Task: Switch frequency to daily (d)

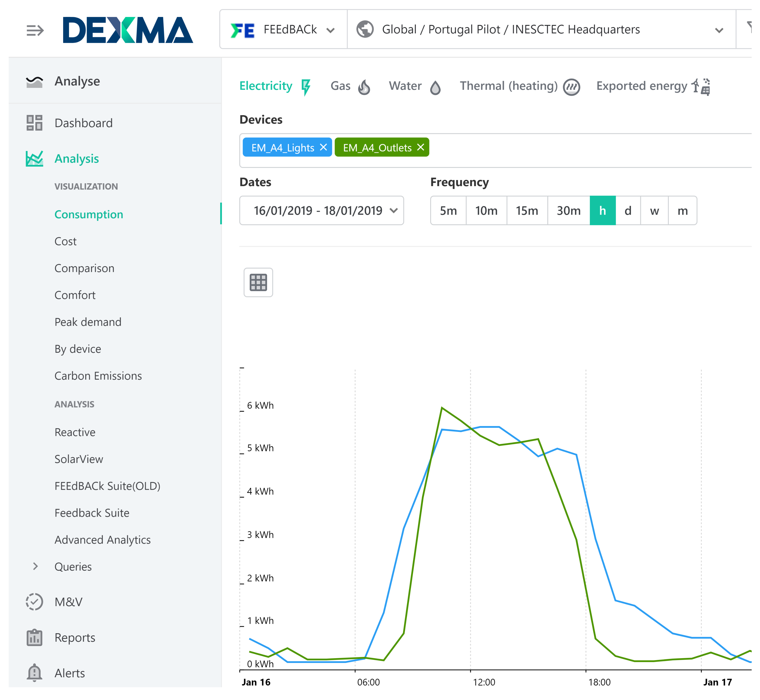Action: coord(628,211)
